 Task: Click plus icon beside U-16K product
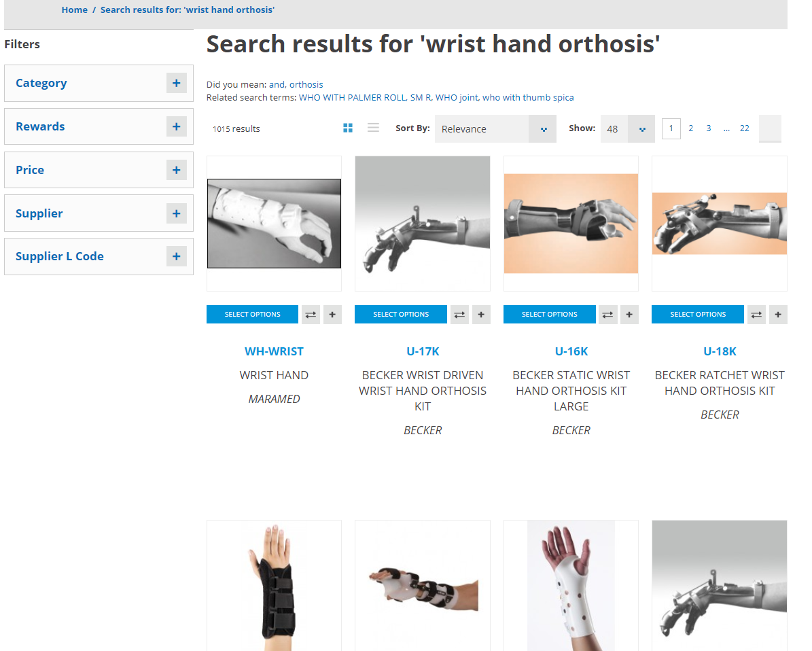click(629, 315)
